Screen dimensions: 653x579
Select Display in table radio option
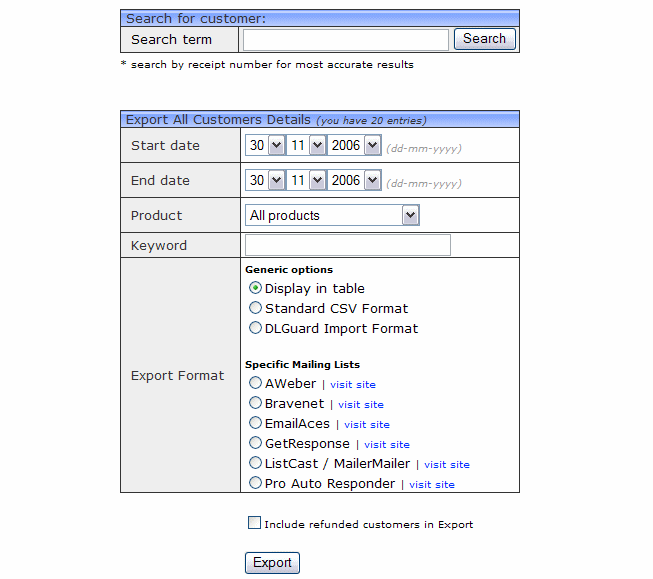[256, 288]
